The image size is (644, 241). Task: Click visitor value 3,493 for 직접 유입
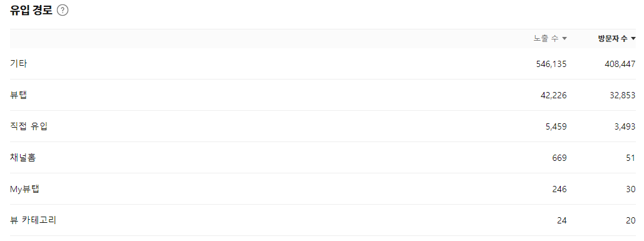pyautogui.click(x=625, y=126)
